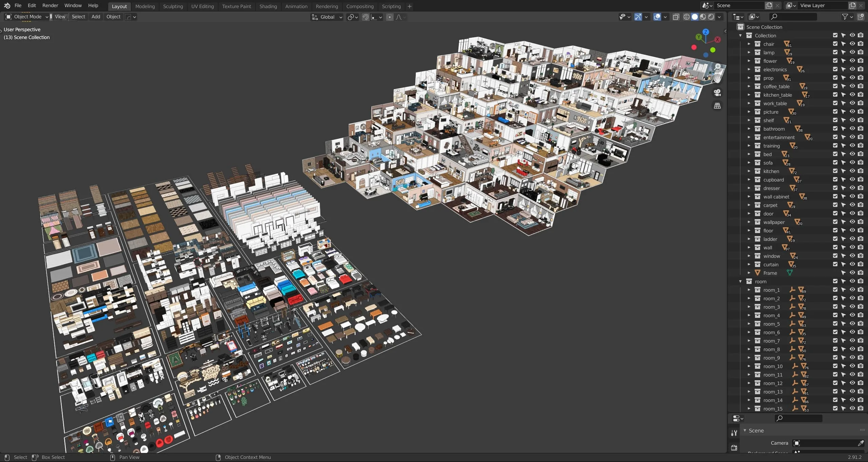Click the camera view icon in viewport
The height and width of the screenshot is (462, 868).
point(717,93)
